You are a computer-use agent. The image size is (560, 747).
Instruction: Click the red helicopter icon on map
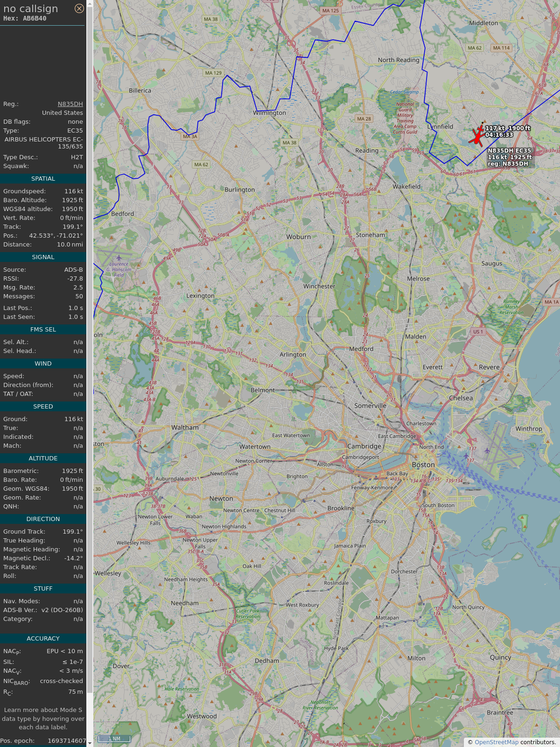477,136
